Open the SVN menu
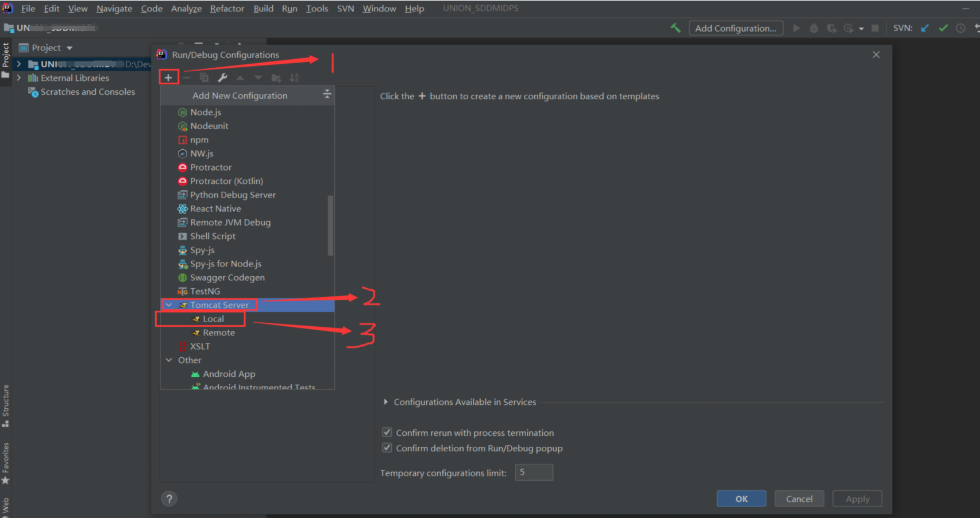Viewport: 980px width, 518px height. pyautogui.click(x=345, y=9)
